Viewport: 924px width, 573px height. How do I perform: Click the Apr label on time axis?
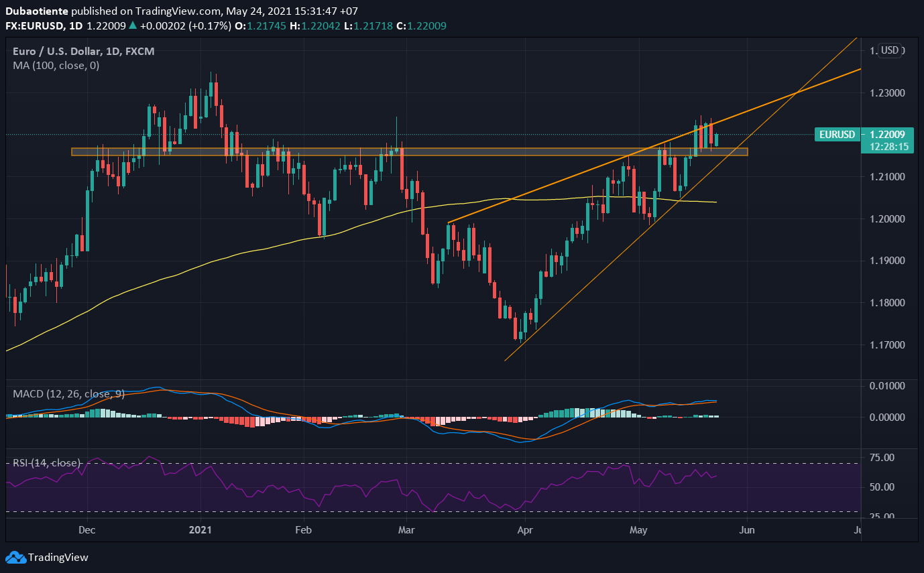coord(525,530)
